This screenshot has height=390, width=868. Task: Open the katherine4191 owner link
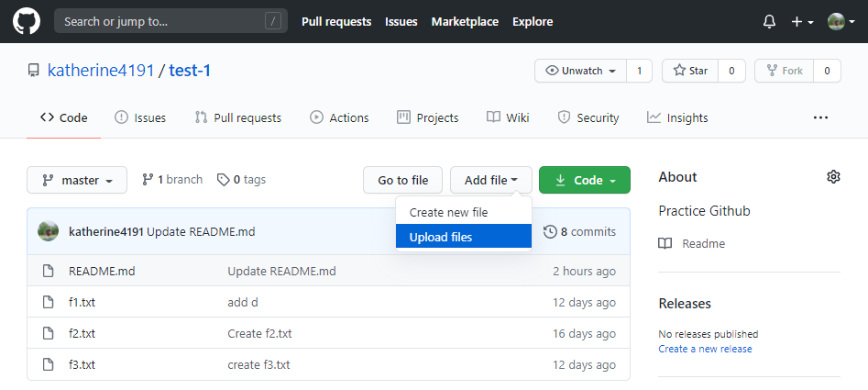100,71
